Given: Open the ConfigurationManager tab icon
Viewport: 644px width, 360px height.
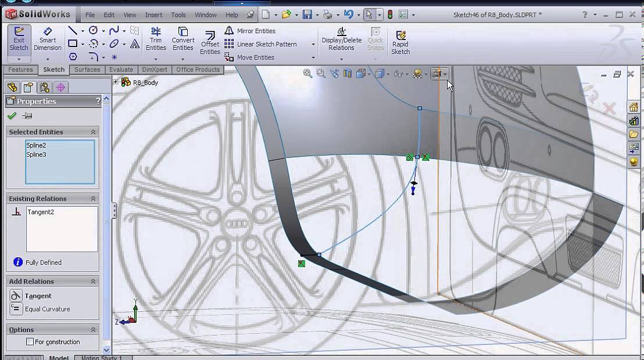Looking at the screenshot, I should tap(44, 87).
